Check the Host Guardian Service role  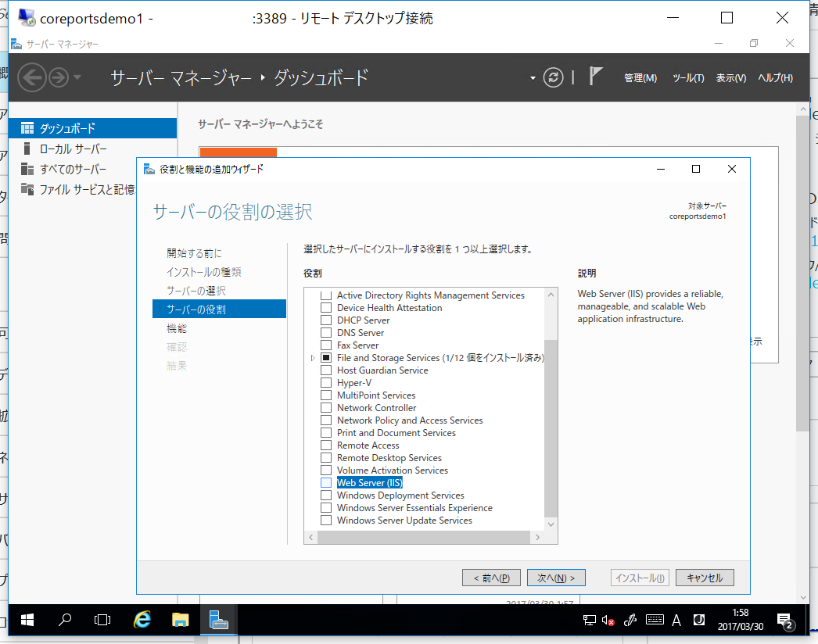tap(326, 370)
